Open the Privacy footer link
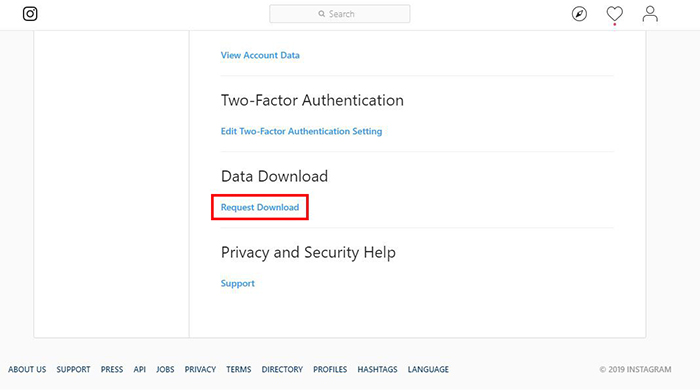The height and width of the screenshot is (390, 700). 200,369
